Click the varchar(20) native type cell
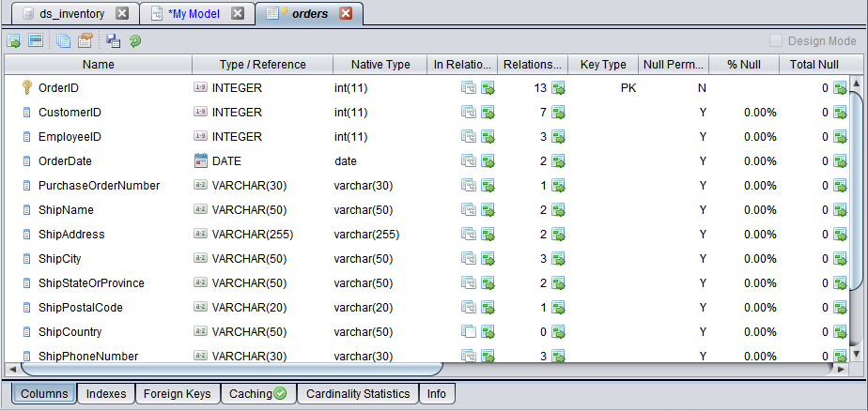The width and height of the screenshot is (868, 411). click(364, 308)
